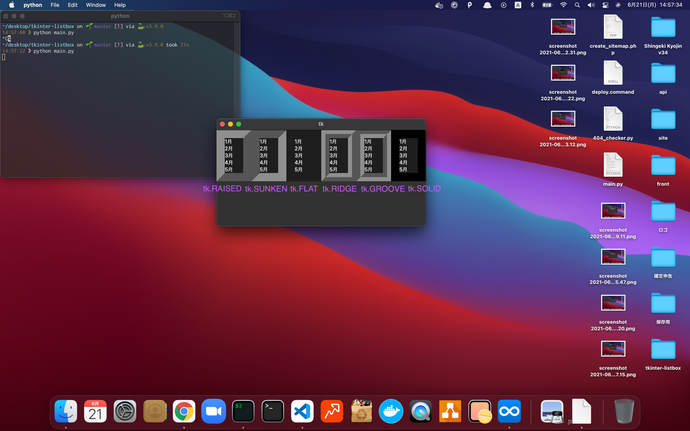Click the volume icon in the menu bar
This screenshot has width=690, height=431.
591,5
